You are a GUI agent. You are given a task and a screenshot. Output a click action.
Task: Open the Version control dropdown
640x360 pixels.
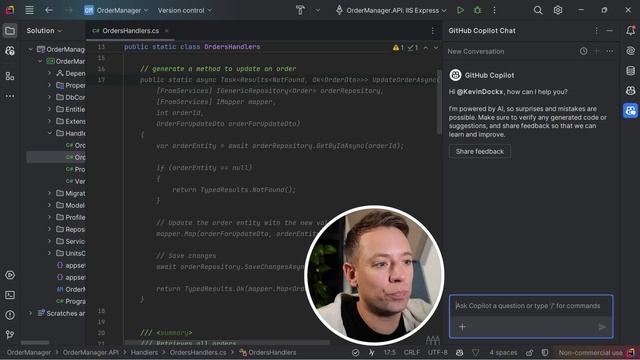[x=184, y=10]
